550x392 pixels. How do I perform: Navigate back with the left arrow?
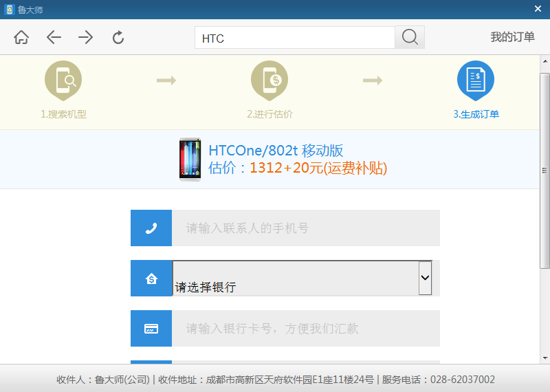[x=54, y=37]
